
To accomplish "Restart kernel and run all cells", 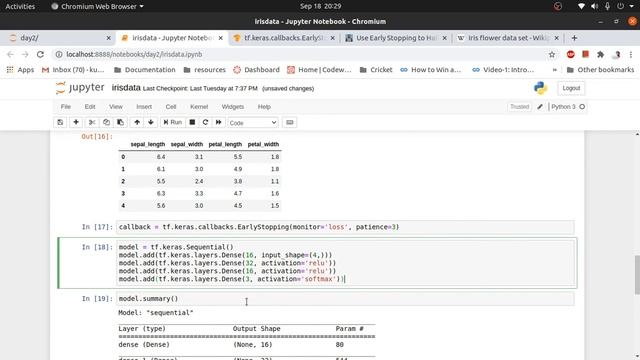I will pos(219,122).
